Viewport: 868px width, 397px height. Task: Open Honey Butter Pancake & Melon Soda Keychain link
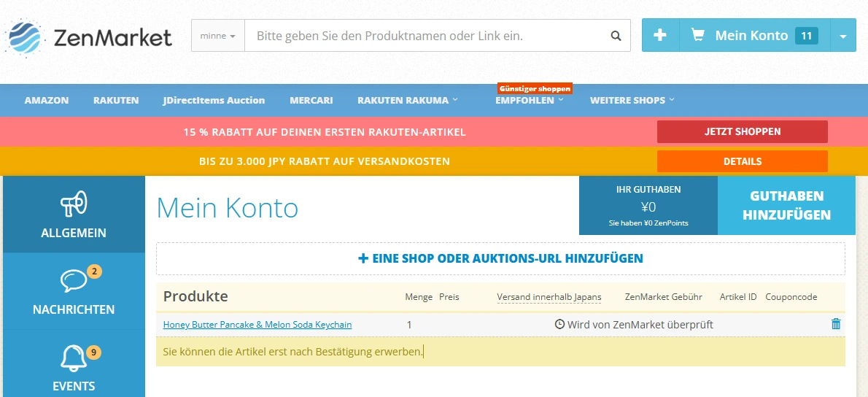[257, 325]
